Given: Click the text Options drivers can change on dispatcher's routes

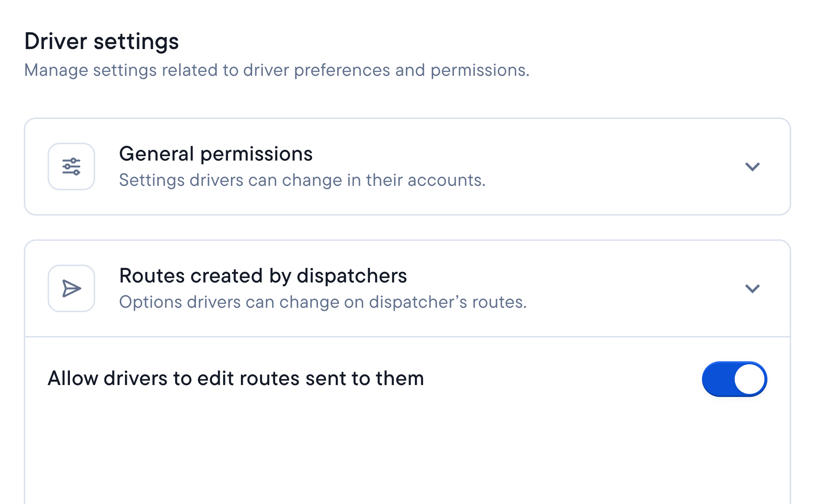Looking at the screenshot, I should (x=323, y=302).
